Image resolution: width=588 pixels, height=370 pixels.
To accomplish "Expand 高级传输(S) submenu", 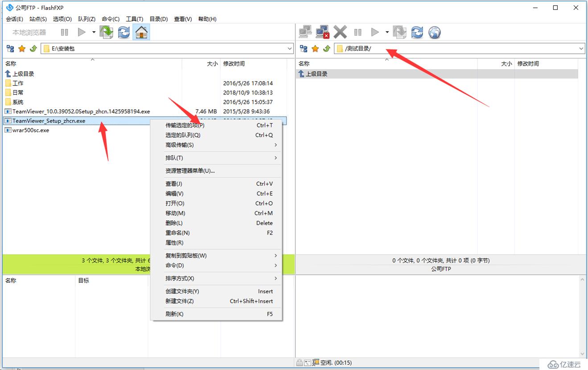I will click(x=216, y=145).
